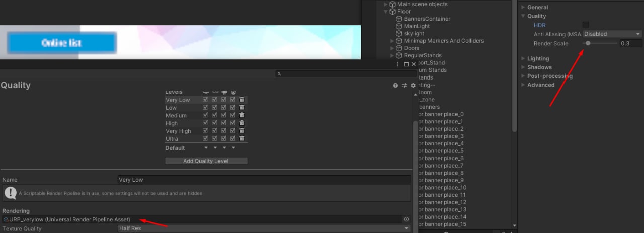
Task: Select the Medium quality level row
Action: pyautogui.click(x=206, y=115)
